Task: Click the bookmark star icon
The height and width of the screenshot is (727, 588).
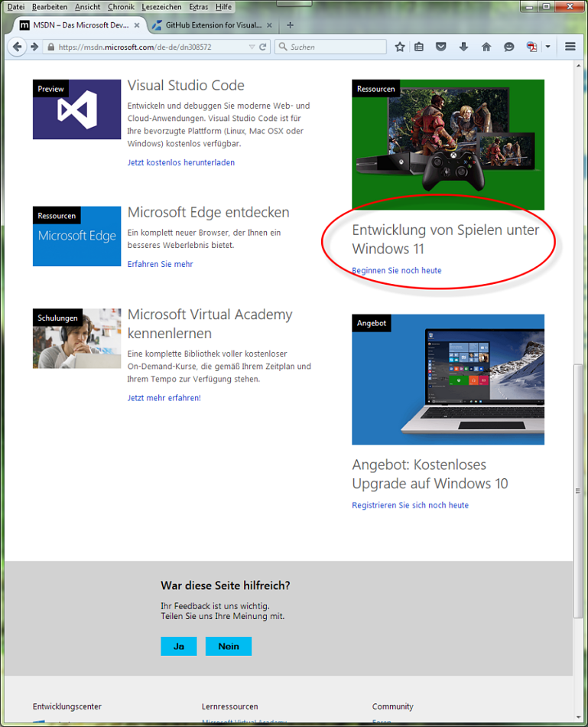Action: pos(399,47)
